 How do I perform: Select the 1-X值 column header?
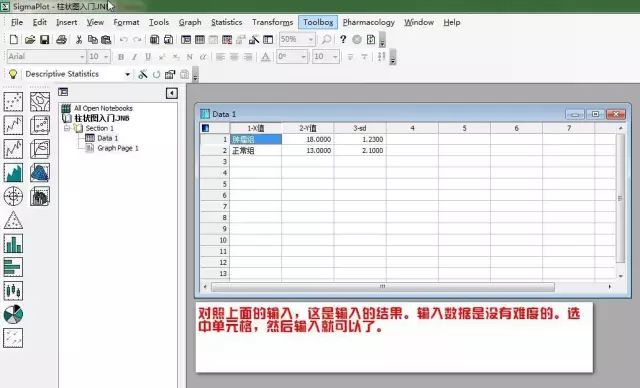coord(256,128)
